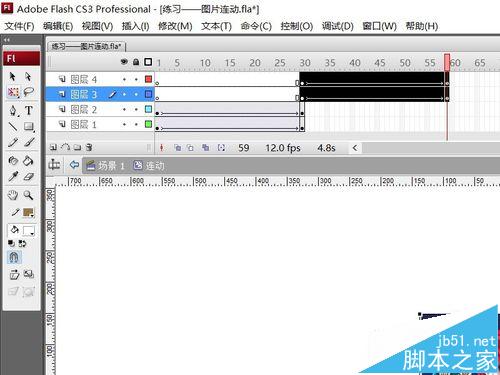Screen dimensions: 500x375
Task: Select the Zoom magnifier tool
Action: 29,195
